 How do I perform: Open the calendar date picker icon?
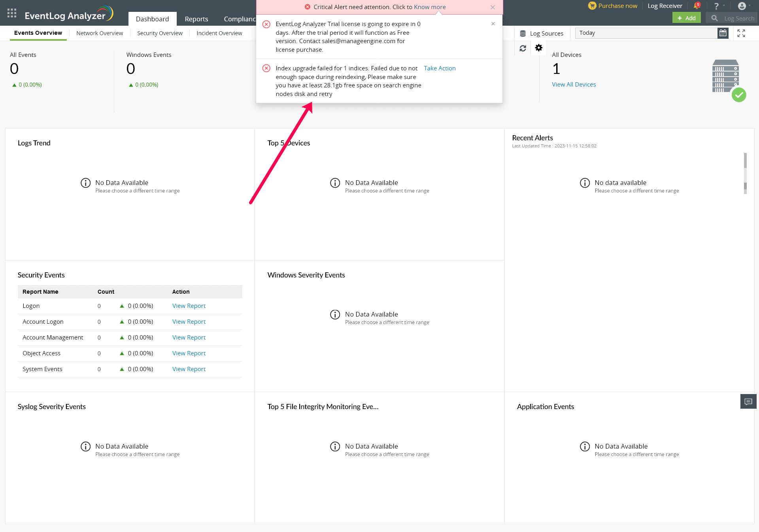point(723,33)
